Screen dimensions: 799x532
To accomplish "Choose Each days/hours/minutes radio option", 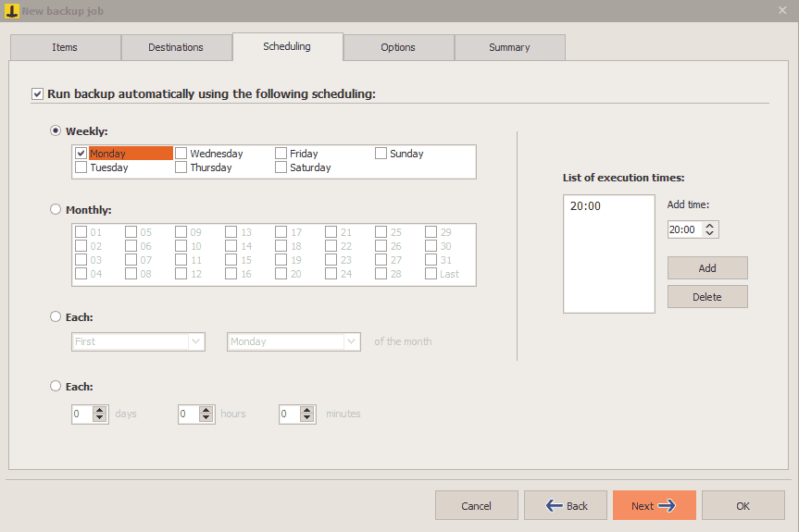I will [56, 386].
